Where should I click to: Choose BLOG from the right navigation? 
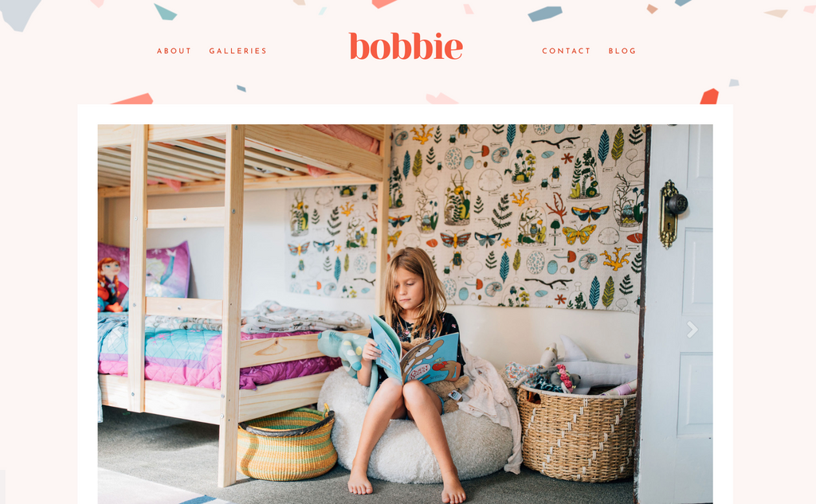622,51
